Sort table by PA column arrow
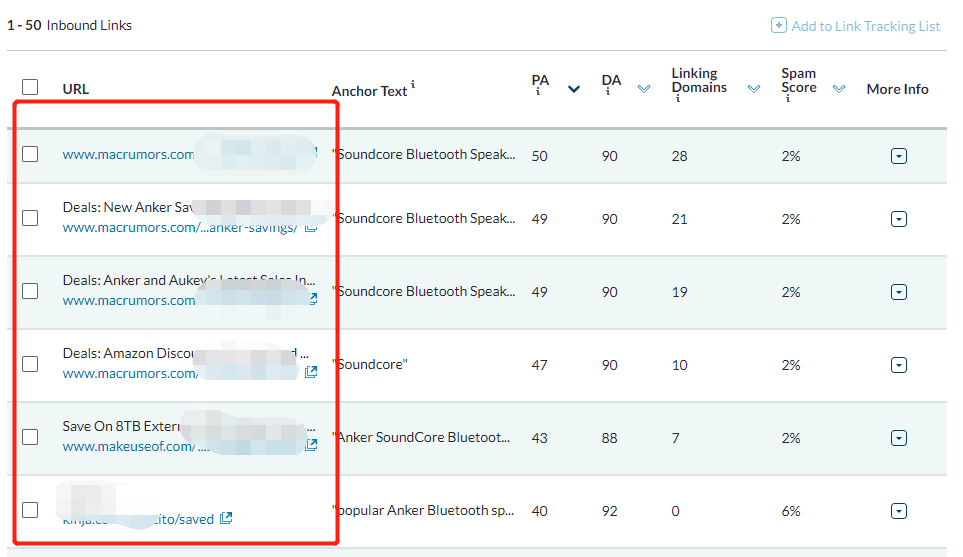 click(574, 89)
